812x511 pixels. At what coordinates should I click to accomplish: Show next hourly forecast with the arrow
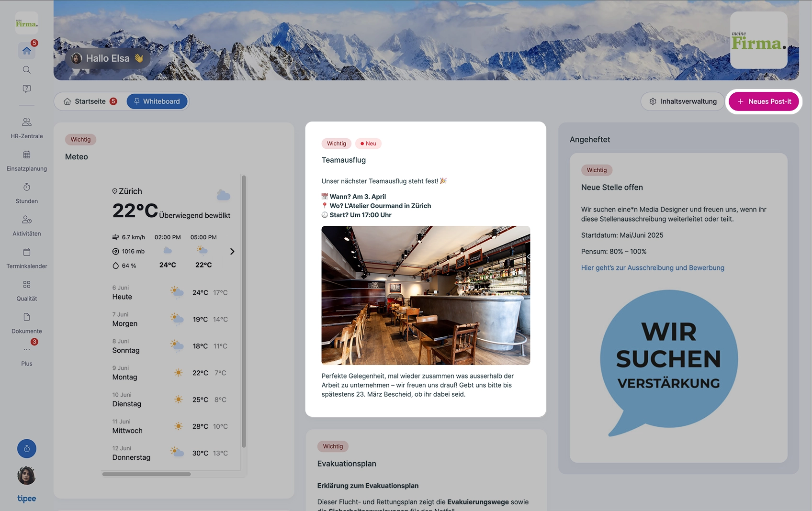[x=232, y=252]
